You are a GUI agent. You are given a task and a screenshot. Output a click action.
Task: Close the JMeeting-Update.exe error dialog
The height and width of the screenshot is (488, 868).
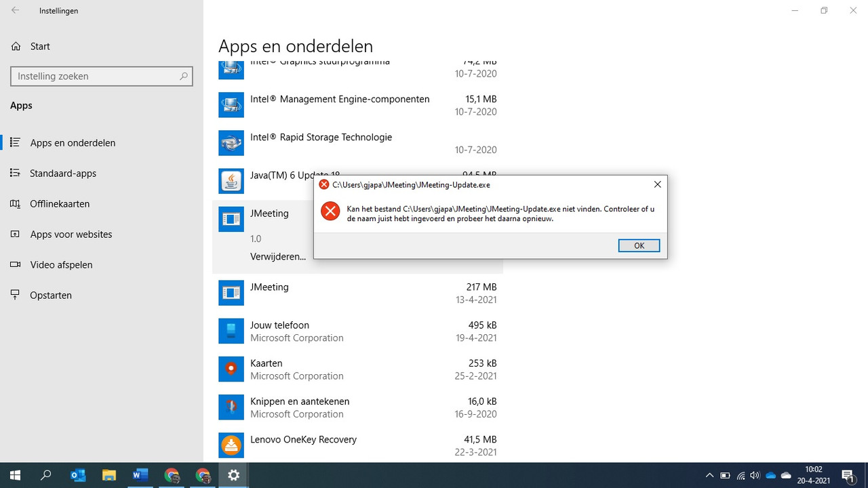point(657,184)
